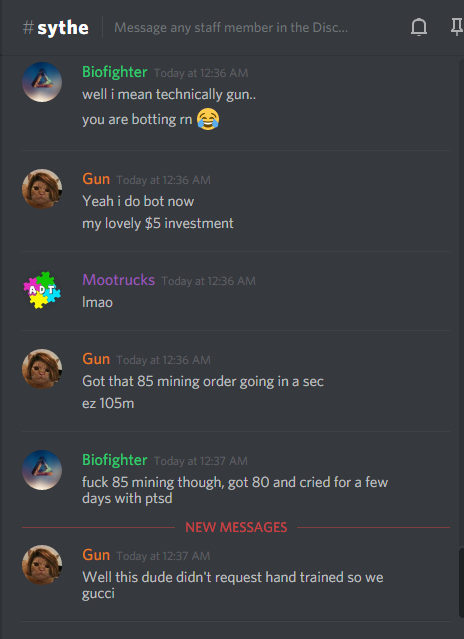The width and height of the screenshot is (464, 639).
Task: Click the channel topic description text
Action: [231, 28]
